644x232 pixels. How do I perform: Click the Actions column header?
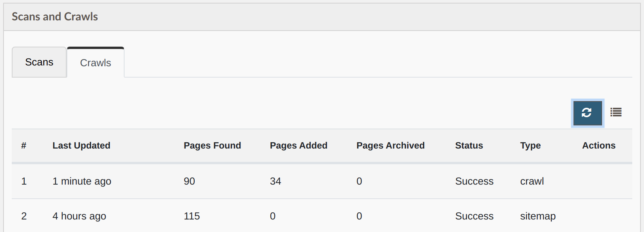pos(599,145)
